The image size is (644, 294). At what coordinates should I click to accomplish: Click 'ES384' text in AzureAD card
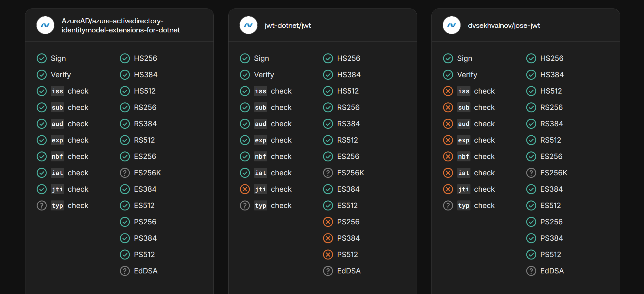(145, 189)
